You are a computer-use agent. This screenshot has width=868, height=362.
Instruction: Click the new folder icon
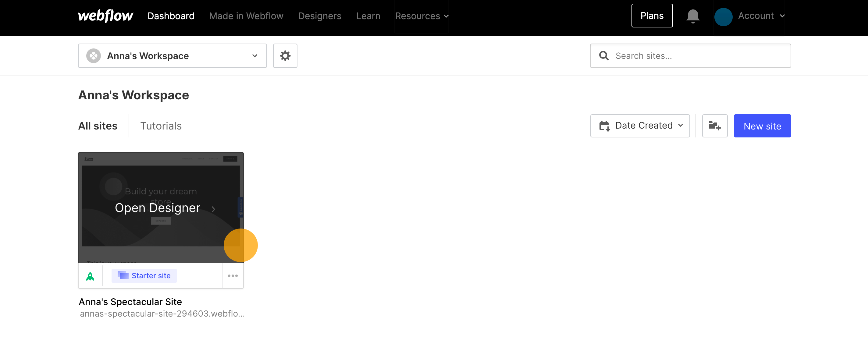tap(715, 126)
